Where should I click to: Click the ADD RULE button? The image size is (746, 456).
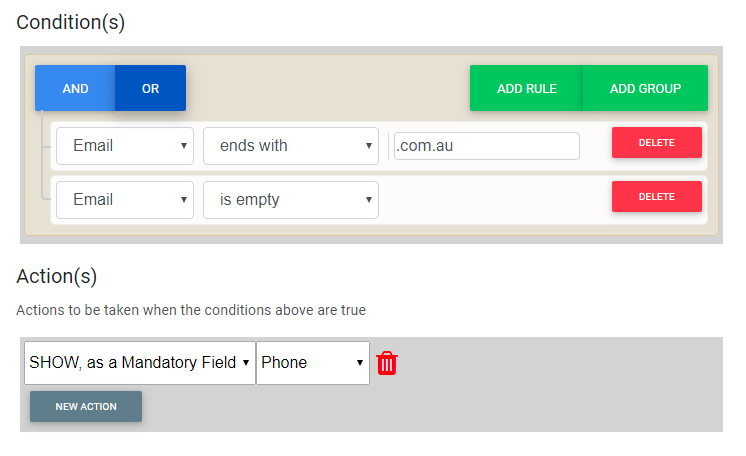coord(526,88)
